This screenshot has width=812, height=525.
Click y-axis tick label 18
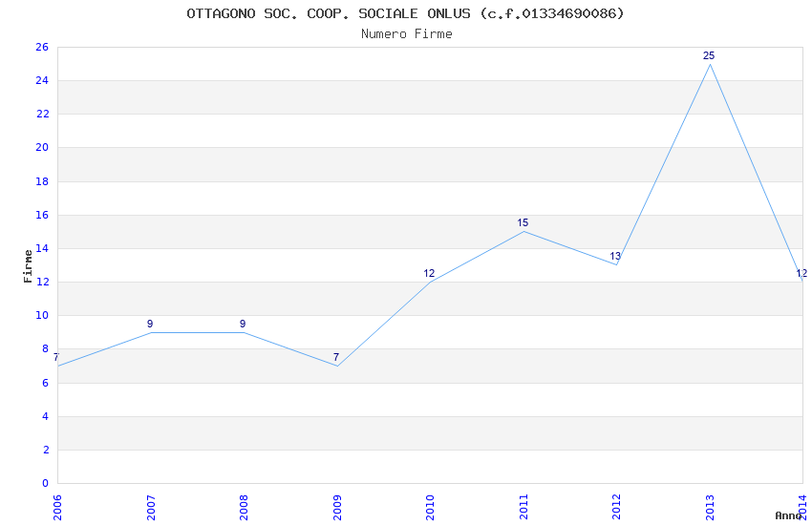click(x=42, y=181)
